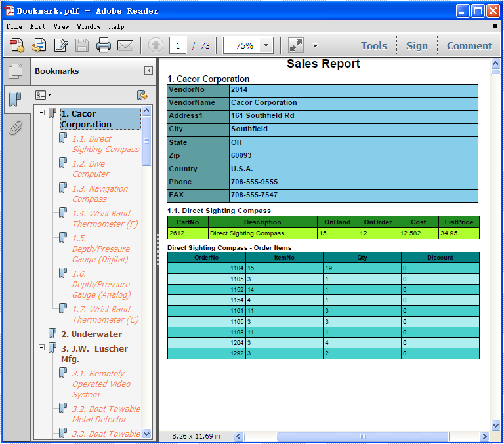This screenshot has width=504, height=444.
Task: Click the Save floppy disk icon
Action: click(x=82, y=45)
